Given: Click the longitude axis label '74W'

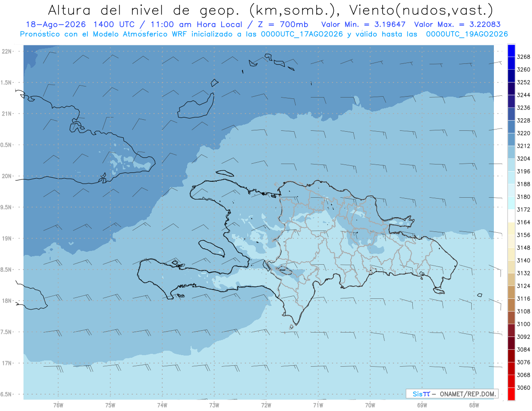Looking at the screenshot, I should 162,405.
